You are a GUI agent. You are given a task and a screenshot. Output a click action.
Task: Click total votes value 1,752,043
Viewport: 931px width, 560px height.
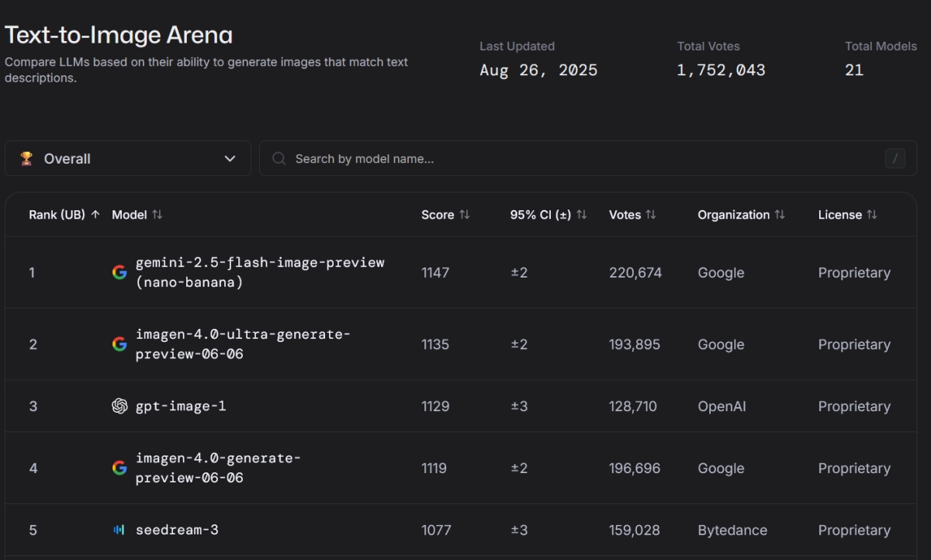(721, 70)
